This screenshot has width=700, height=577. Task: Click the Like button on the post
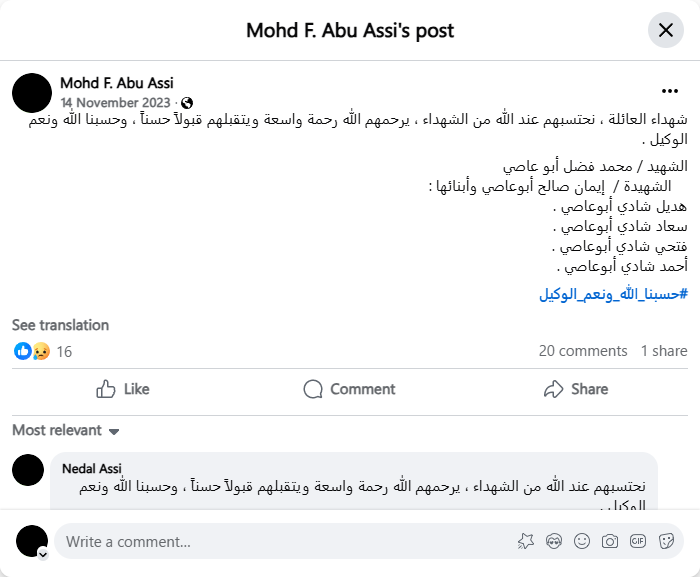[122, 389]
